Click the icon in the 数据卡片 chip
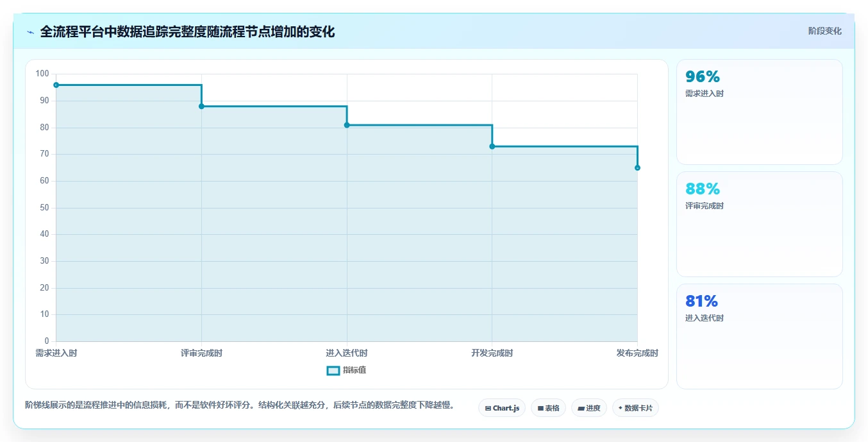The image size is (868, 442). click(x=620, y=408)
